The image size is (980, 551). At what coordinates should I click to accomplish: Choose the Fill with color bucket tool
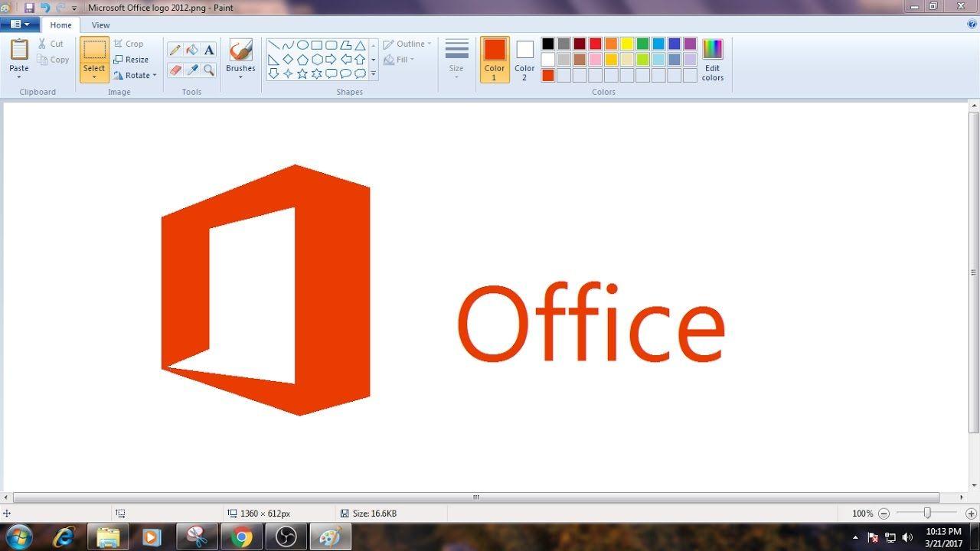pos(192,50)
